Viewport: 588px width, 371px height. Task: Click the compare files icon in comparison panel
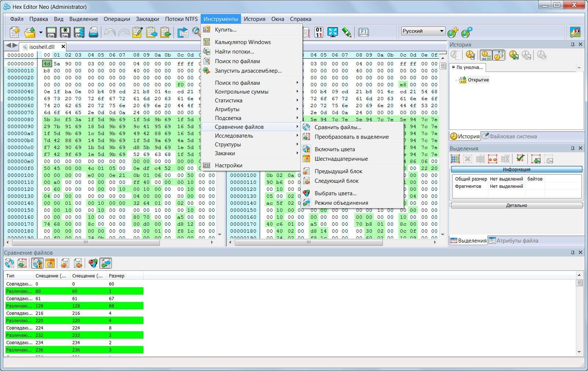tap(10, 263)
